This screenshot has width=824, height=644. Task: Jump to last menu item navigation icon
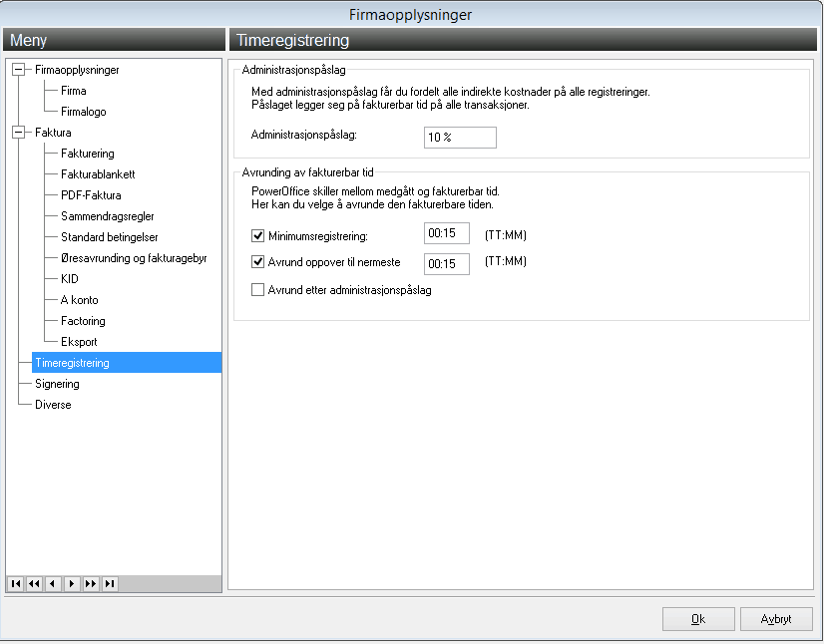pos(110,583)
